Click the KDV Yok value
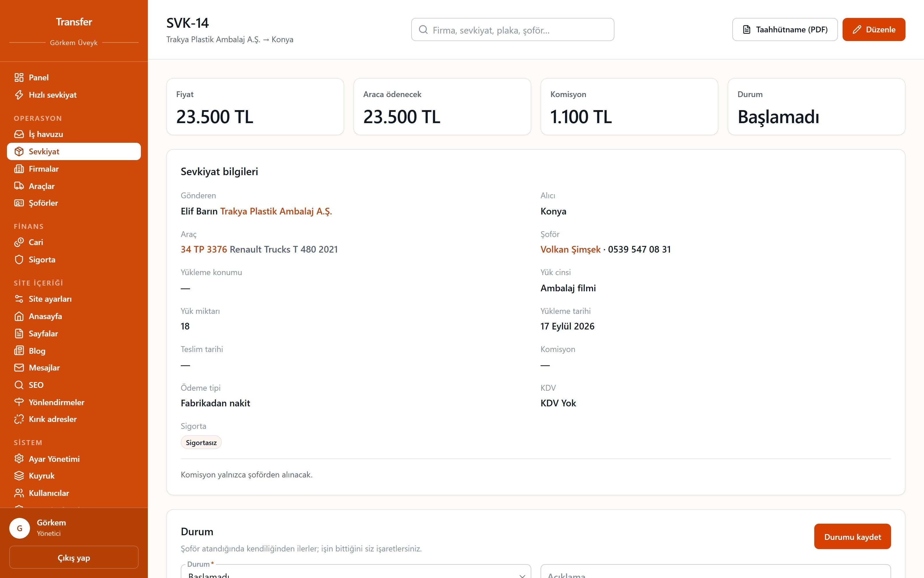Image resolution: width=924 pixels, height=578 pixels. click(x=558, y=403)
